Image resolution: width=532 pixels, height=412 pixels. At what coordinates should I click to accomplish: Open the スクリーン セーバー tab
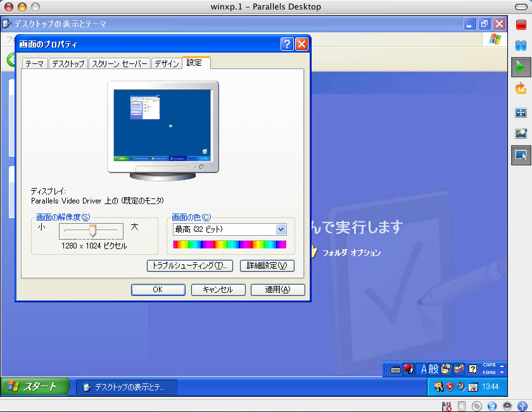pyautogui.click(x=119, y=63)
